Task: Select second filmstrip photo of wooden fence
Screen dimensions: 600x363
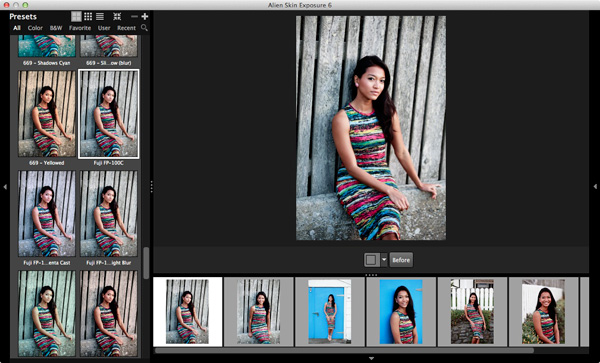Action: [259, 311]
